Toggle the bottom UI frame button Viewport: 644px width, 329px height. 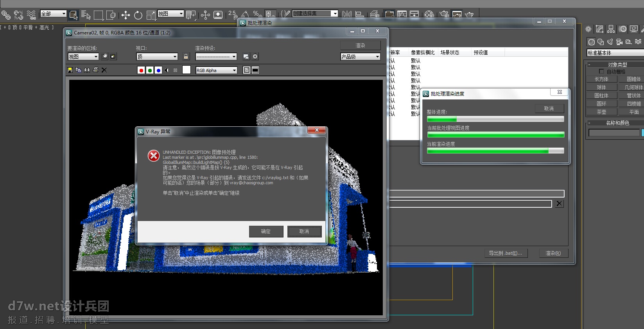(255, 70)
